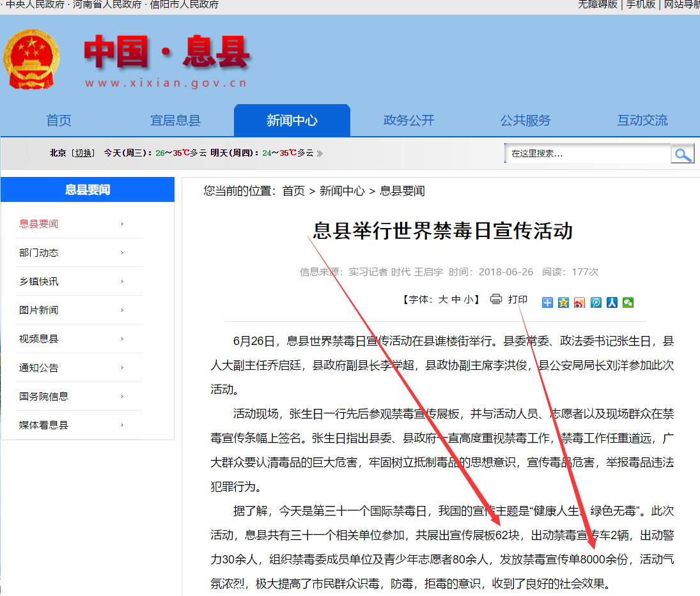The height and width of the screenshot is (596, 700).
Task: Share to WeChat green icon
Action: pyautogui.click(x=628, y=303)
